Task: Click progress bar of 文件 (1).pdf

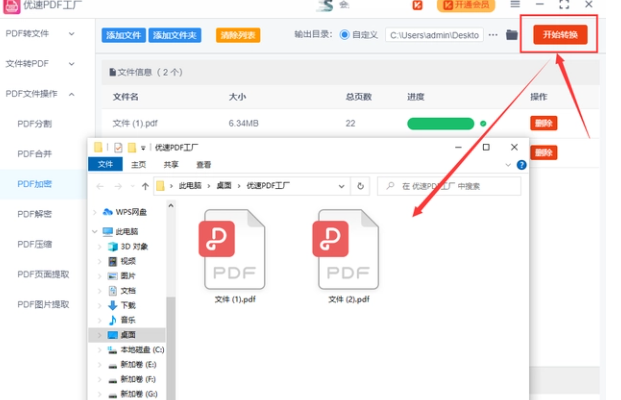Action: tap(440, 124)
